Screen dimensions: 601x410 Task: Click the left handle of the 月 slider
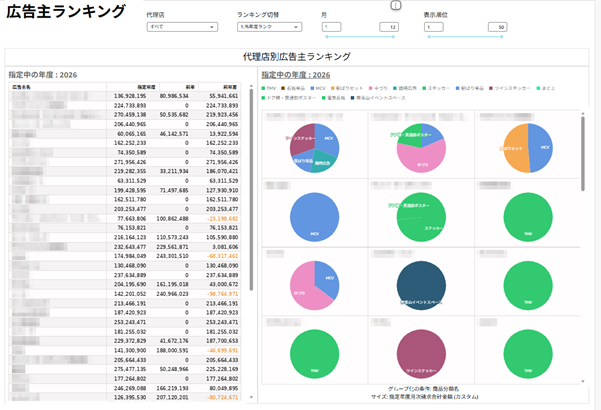(x=327, y=37)
